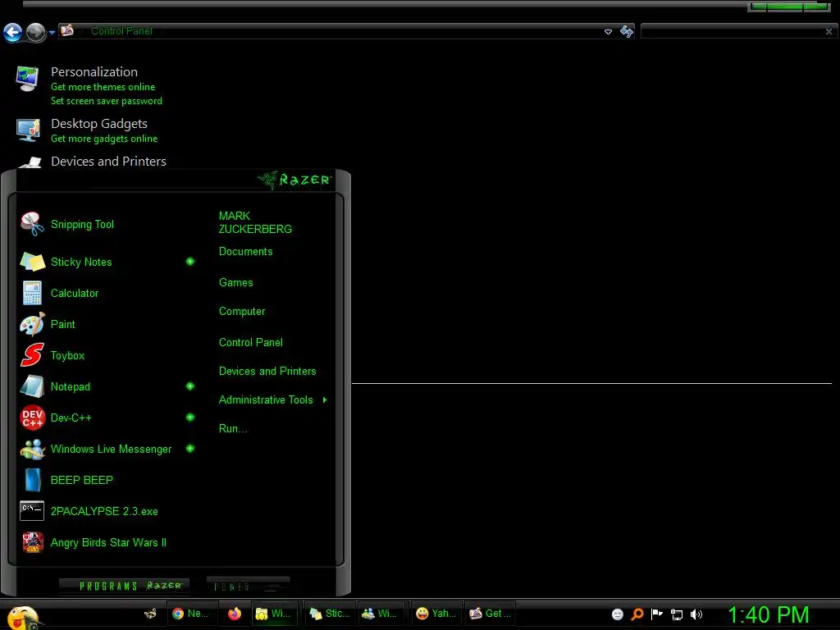This screenshot has height=630, width=840.
Task: Open the Personalization heading link
Action: [94, 72]
